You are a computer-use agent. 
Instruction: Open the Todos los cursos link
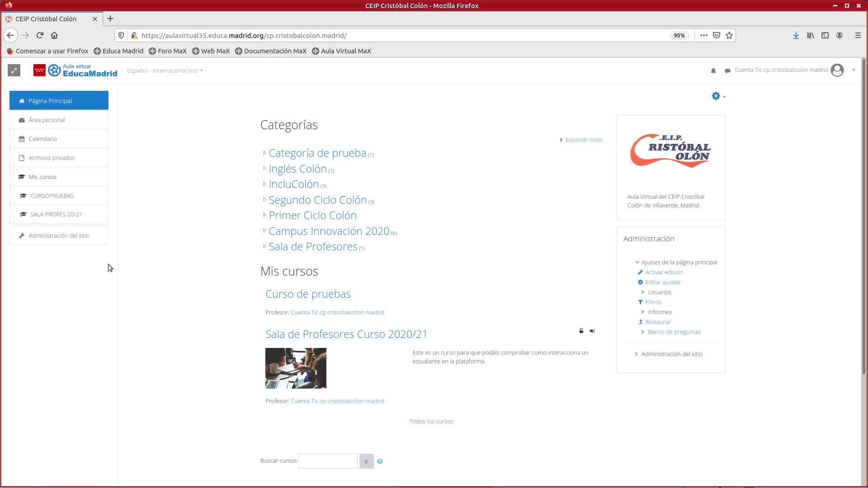point(431,421)
